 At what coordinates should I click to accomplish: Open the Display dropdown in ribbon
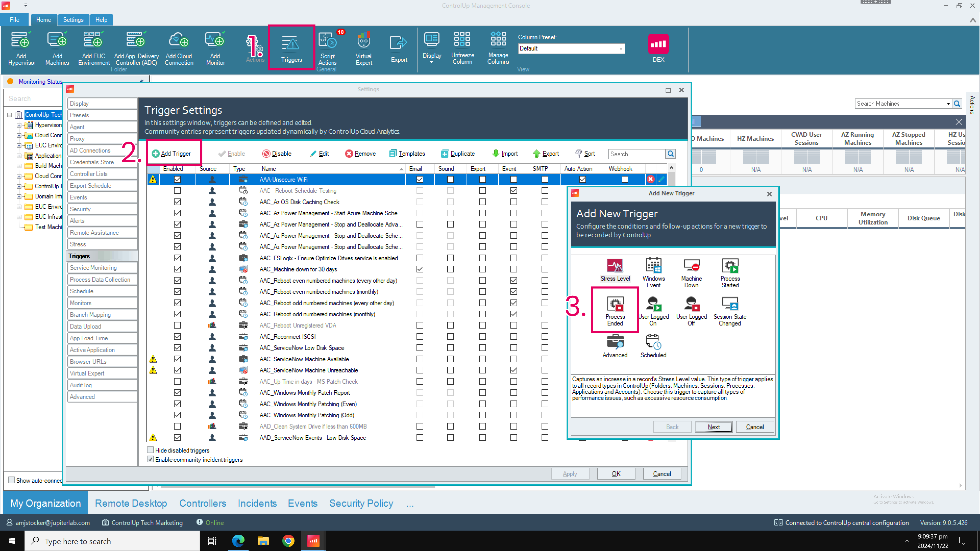(432, 48)
